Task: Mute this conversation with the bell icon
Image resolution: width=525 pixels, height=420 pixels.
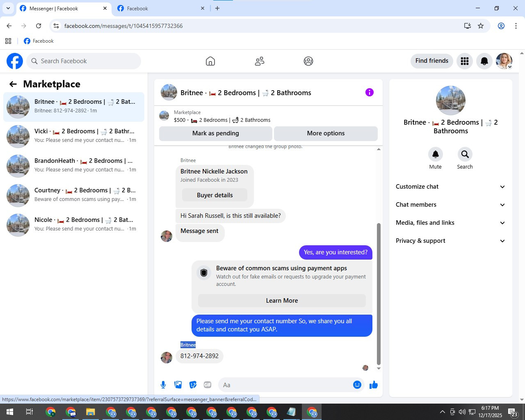Action: (436, 154)
